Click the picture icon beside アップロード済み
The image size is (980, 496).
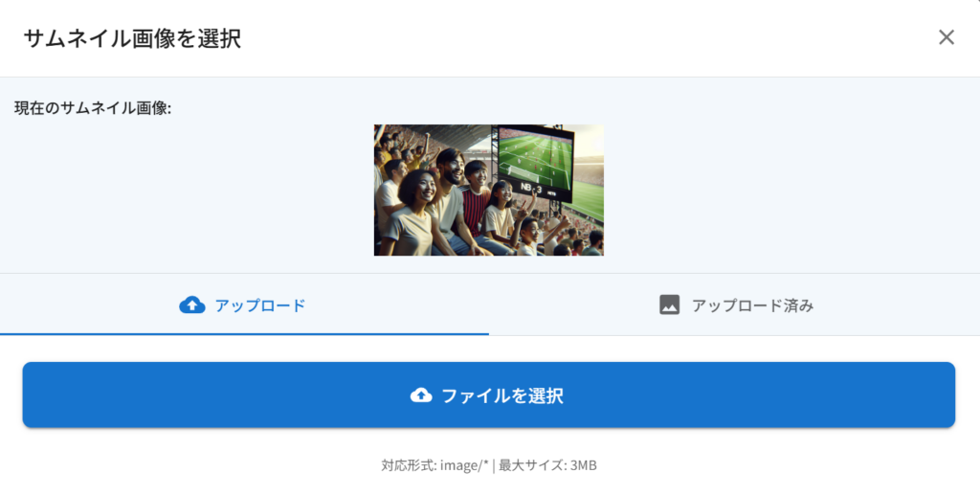pos(669,304)
